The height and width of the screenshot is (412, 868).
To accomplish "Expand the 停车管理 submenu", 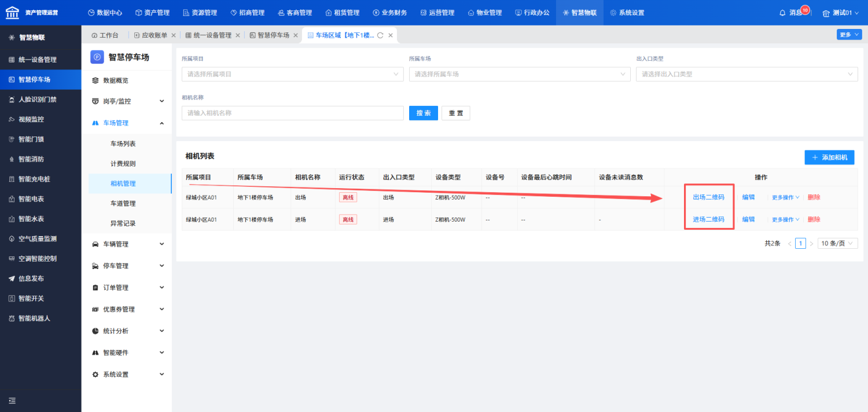I will (x=127, y=266).
